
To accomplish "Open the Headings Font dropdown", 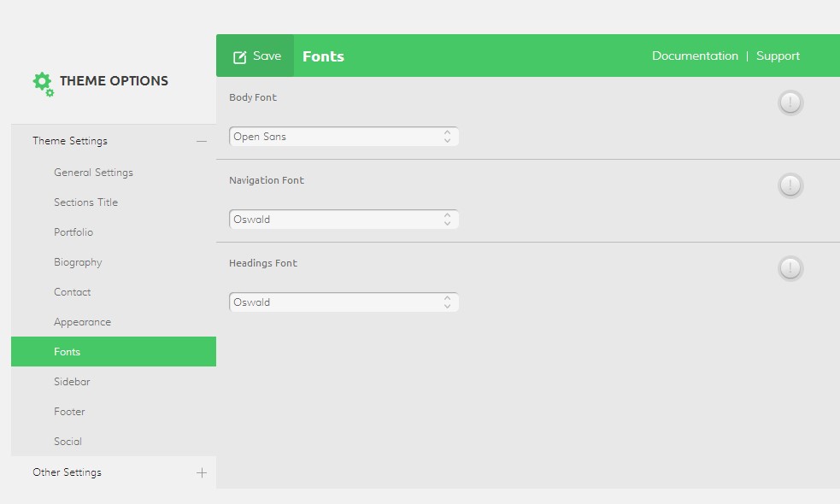I will pyautogui.click(x=344, y=302).
